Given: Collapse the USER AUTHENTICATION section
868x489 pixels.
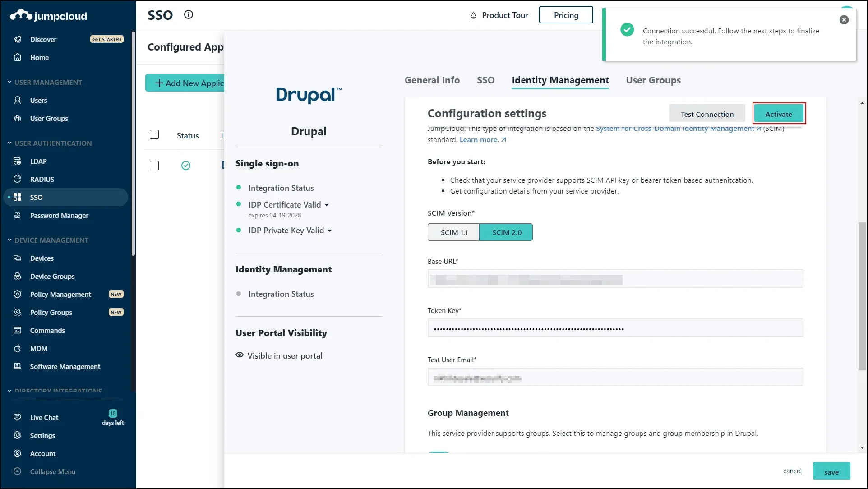Looking at the screenshot, I should point(9,143).
